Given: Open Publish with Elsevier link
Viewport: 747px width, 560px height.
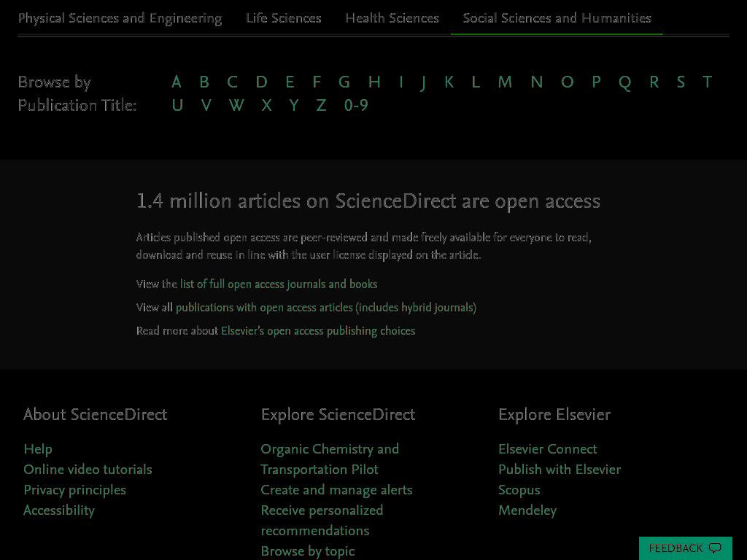Looking at the screenshot, I should (560, 470).
